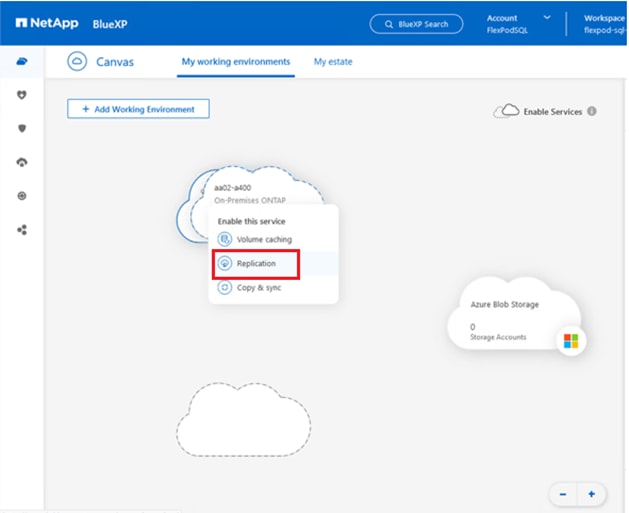Switch to My working environments tab
Screen dimensions: 629x513
tap(236, 62)
